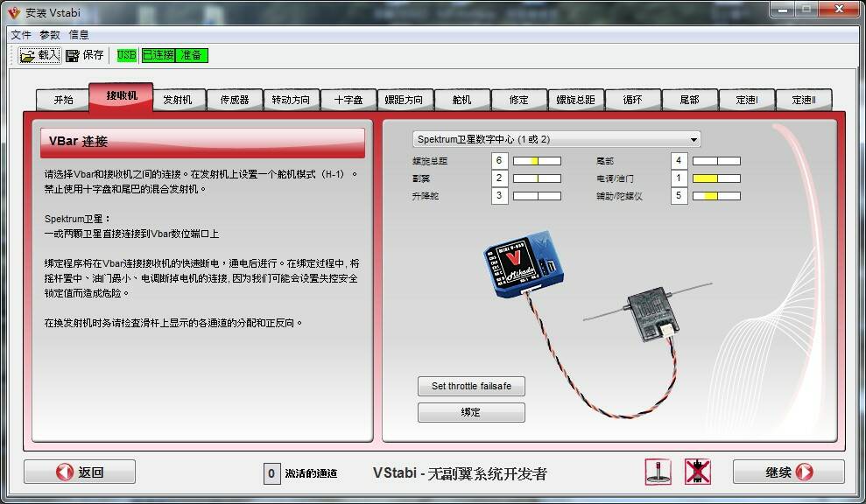Screen dimensions: 866x504
Task: Switch to the 开始 tab
Action: coord(63,100)
